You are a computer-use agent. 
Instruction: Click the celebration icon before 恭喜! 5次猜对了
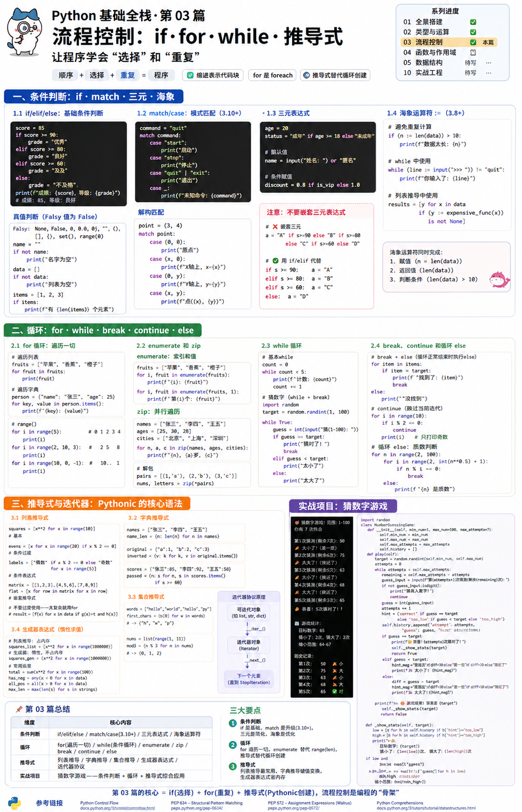(x=297, y=609)
